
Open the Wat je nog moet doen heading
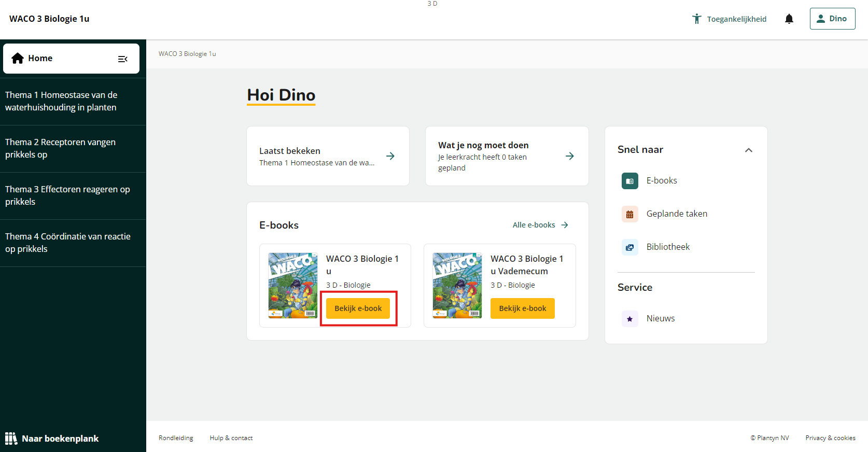483,145
